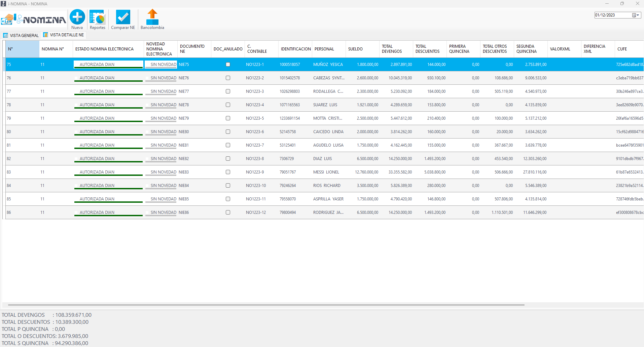Click the i-NOMINA logo in the toolbar
This screenshot has width=644, height=347.
click(x=34, y=20)
